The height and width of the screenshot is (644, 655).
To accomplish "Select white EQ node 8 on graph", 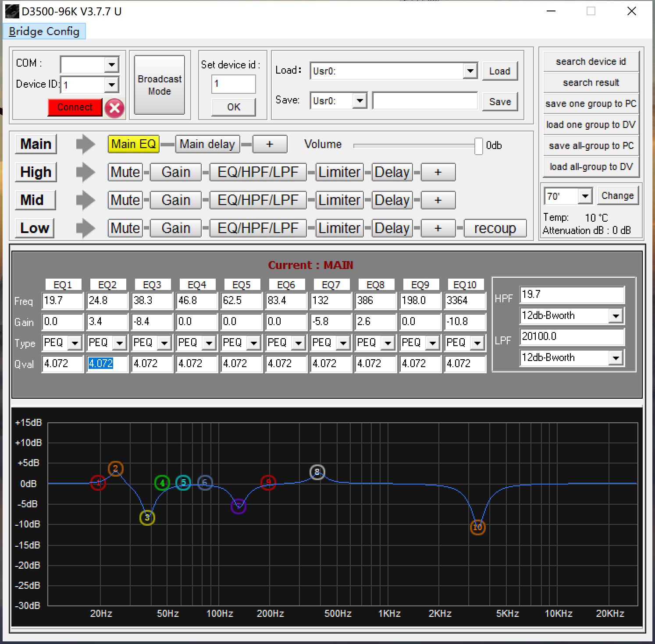I will pyautogui.click(x=317, y=472).
